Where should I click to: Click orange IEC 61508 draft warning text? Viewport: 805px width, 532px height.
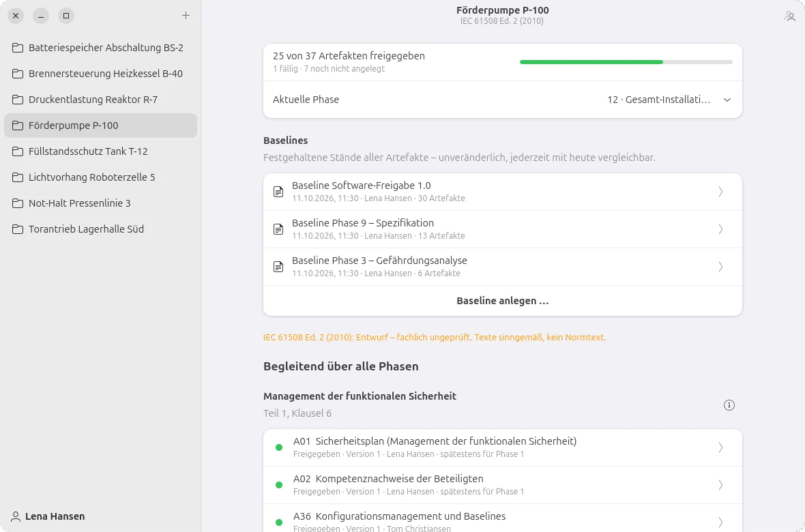pos(435,338)
